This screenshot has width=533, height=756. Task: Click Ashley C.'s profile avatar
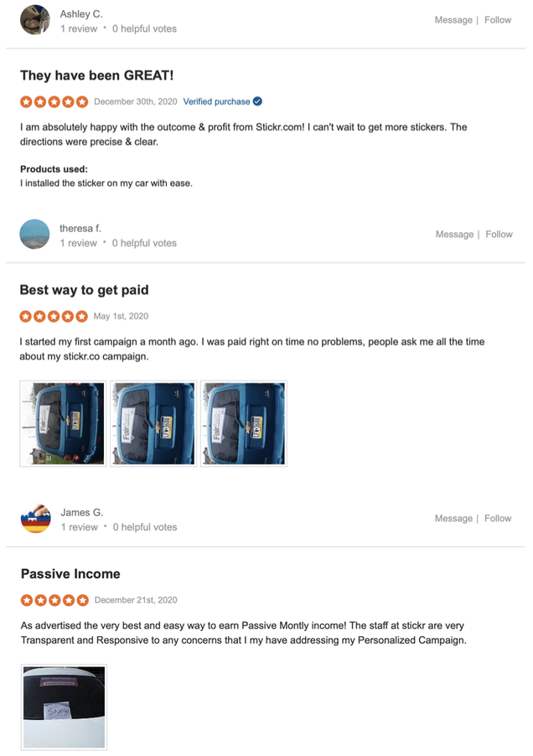click(35, 19)
